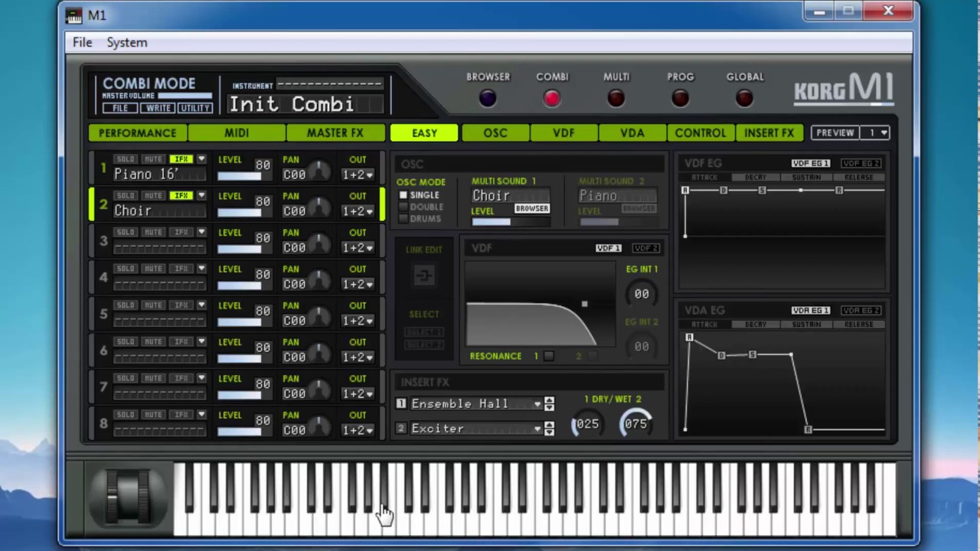Viewport: 980px width, 551px height.
Task: Click the VDA EG release node
Action: [807, 429]
